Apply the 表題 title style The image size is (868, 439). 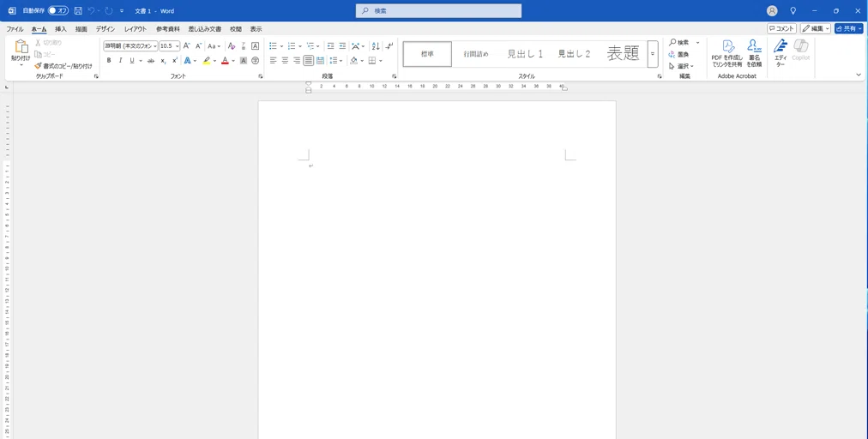pos(624,54)
